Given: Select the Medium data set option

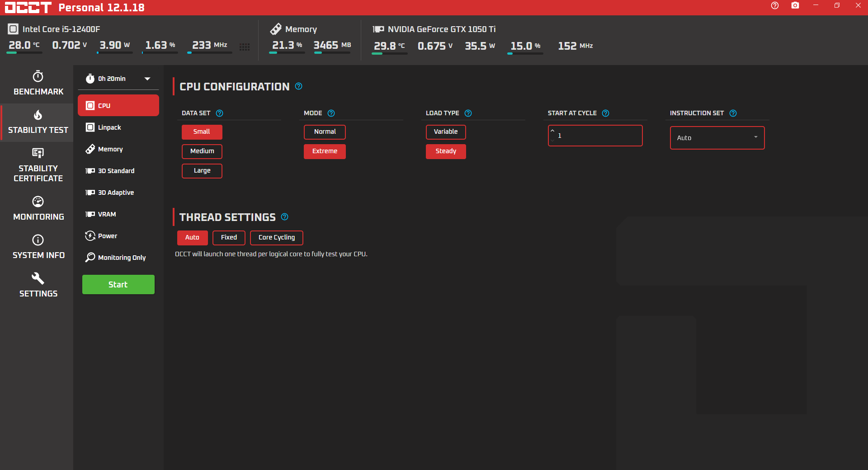Looking at the screenshot, I should click(x=202, y=151).
